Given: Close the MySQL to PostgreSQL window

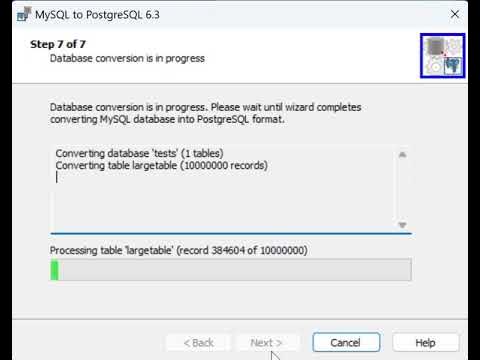Looking at the screenshot, I should pos(455,14).
